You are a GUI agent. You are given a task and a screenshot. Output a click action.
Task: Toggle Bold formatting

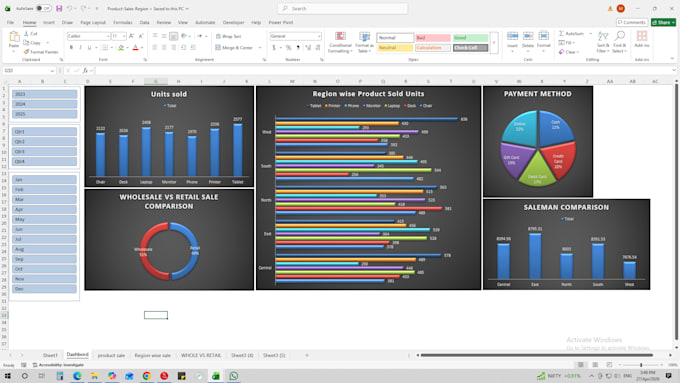pyautogui.click(x=72, y=47)
